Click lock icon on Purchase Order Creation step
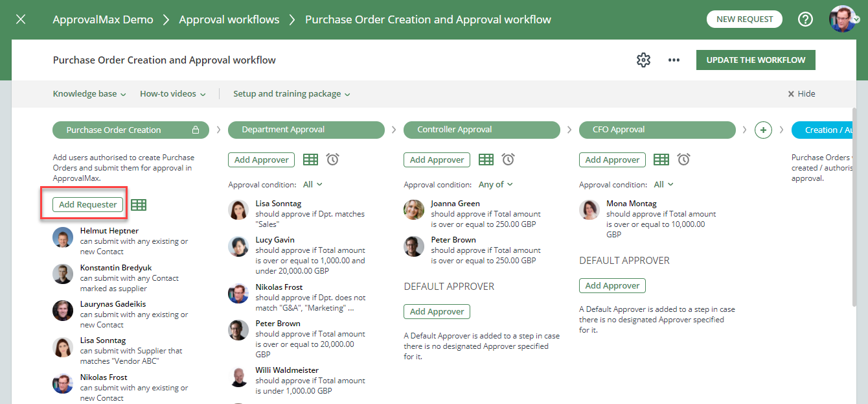The image size is (868, 404). (x=196, y=130)
